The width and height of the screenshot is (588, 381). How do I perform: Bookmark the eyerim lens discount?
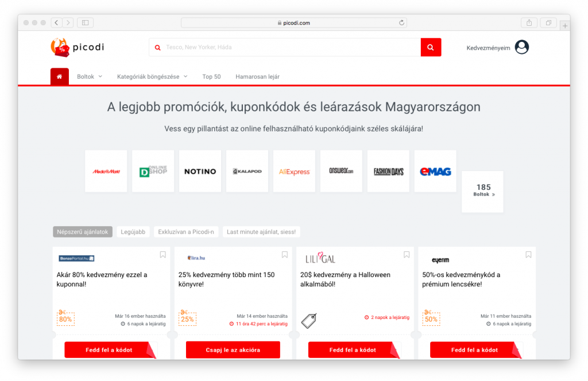coord(528,254)
